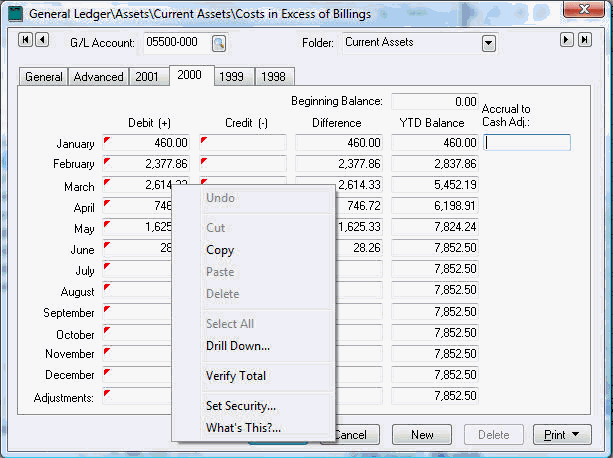
Task: Click the Accrual to Cash Adj. field
Action: click(527, 142)
